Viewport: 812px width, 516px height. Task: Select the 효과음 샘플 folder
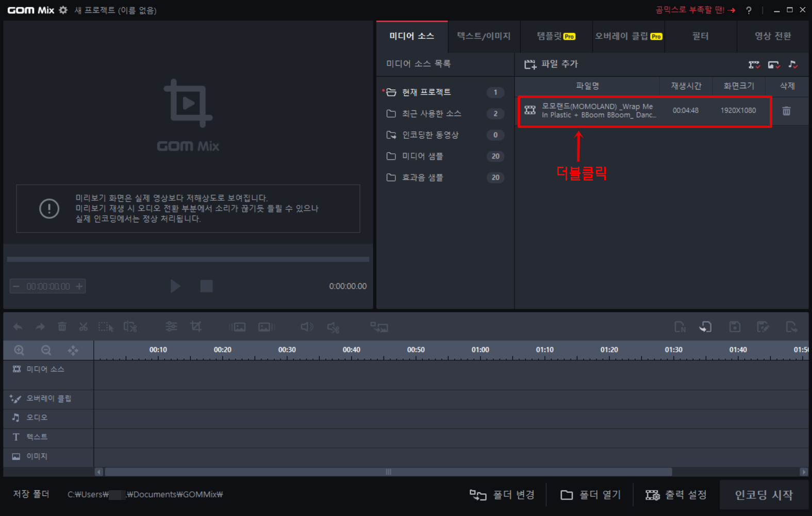pyautogui.click(x=445, y=178)
